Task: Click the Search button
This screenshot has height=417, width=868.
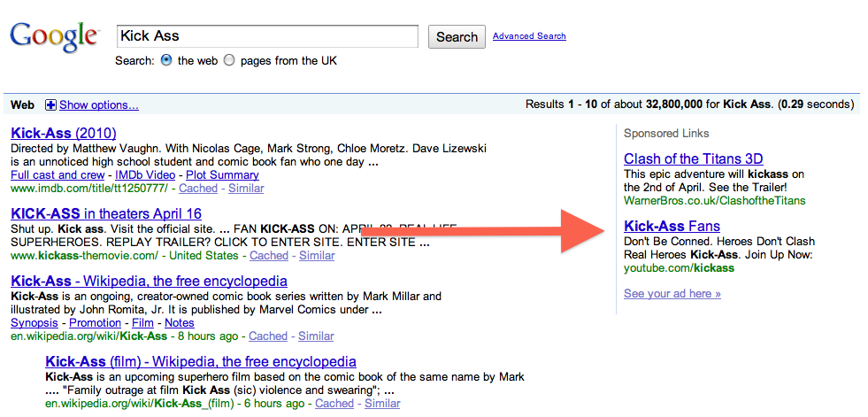Action: 457,37
